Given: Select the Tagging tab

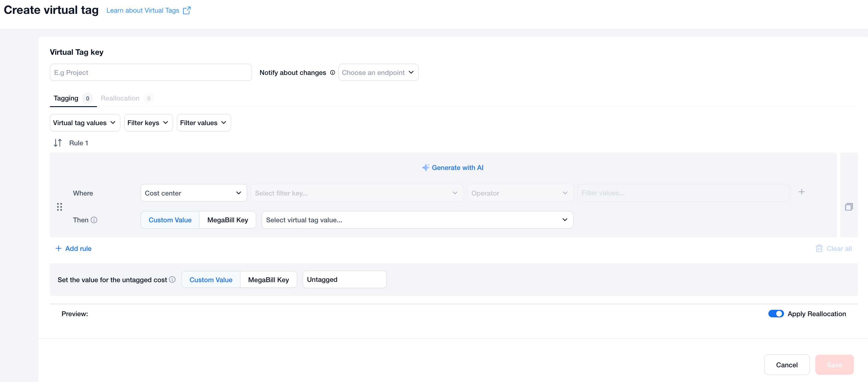Looking at the screenshot, I should click(66, 98).
